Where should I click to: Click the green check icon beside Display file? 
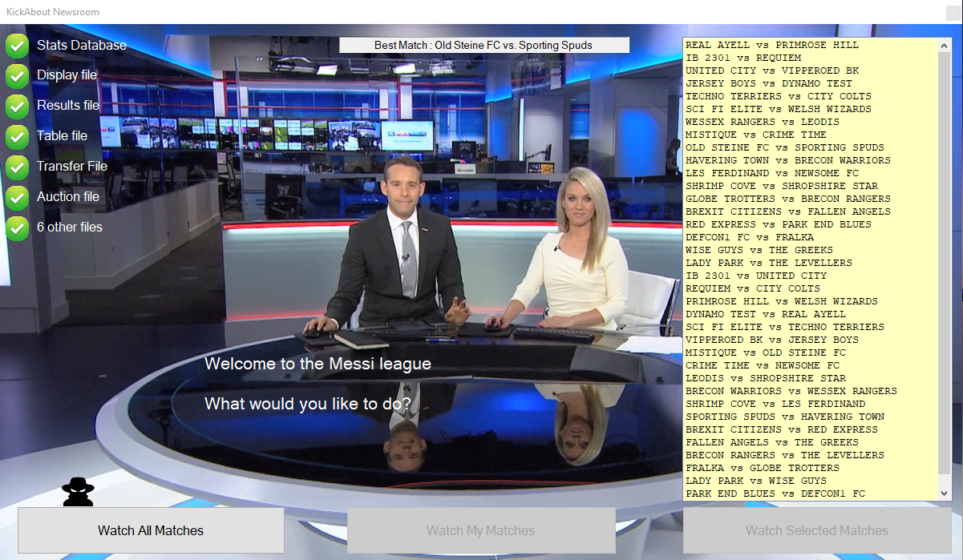click(18, 76)
